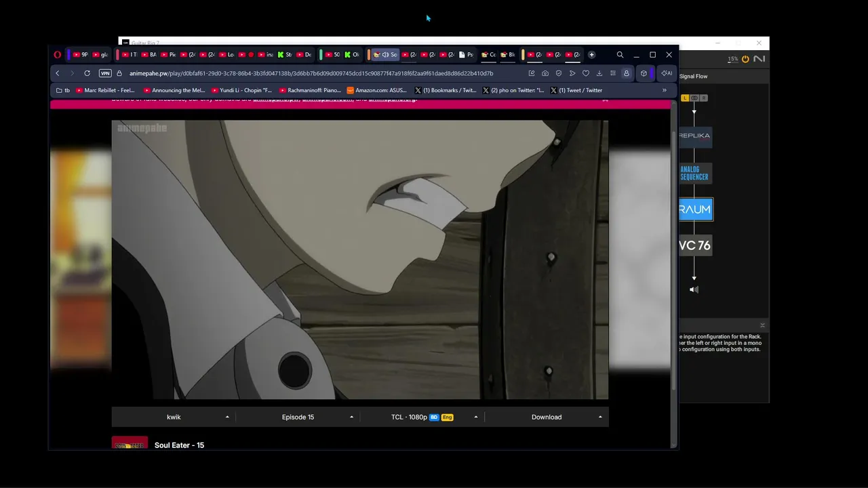The height and width of the screenshot is (488, 868).
Task: Click the Native Instruments logo in Guitar Rig
Action: click(x=759, y=59)
